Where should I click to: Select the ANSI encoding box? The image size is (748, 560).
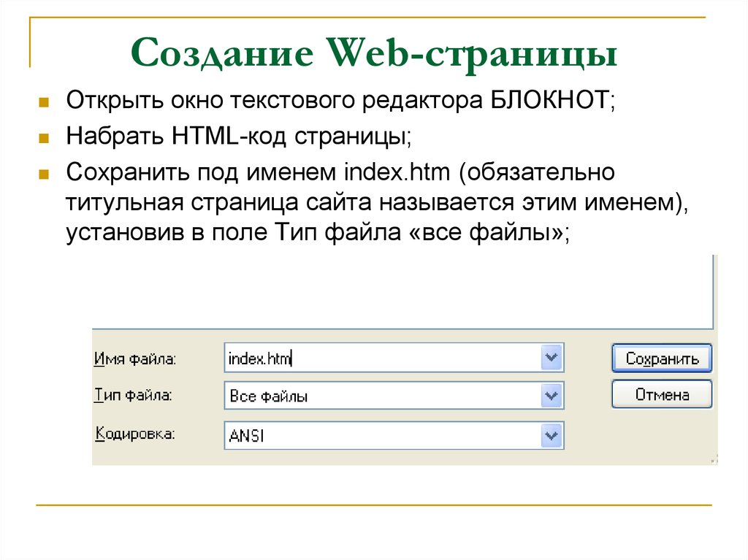click(x=394, y=435)
